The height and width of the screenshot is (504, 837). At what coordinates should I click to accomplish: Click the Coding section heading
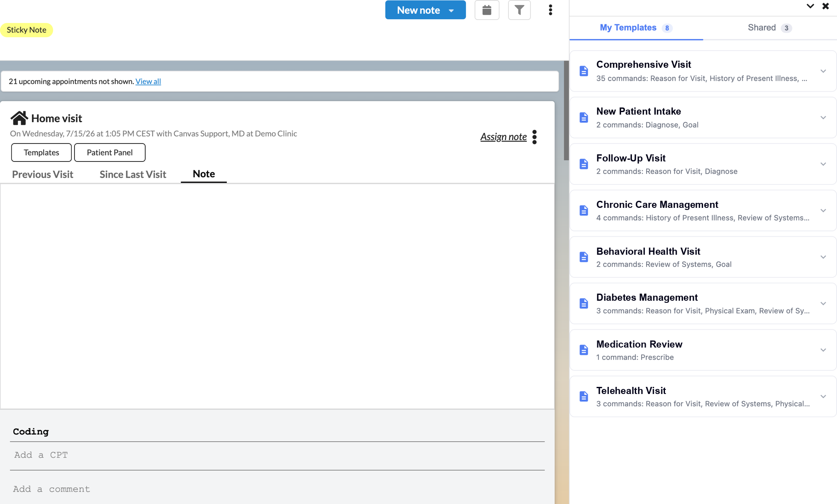tap(31, 432)
